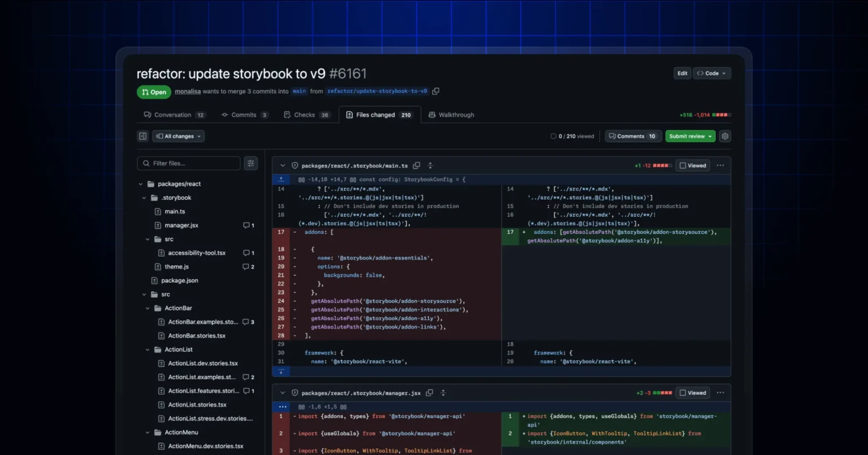Click the Submit review button

687,135
